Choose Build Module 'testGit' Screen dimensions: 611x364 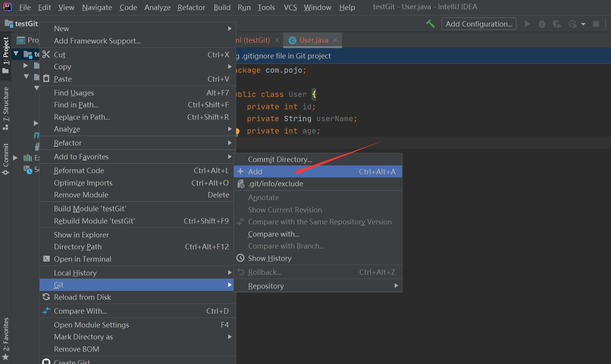pos(138,209)
